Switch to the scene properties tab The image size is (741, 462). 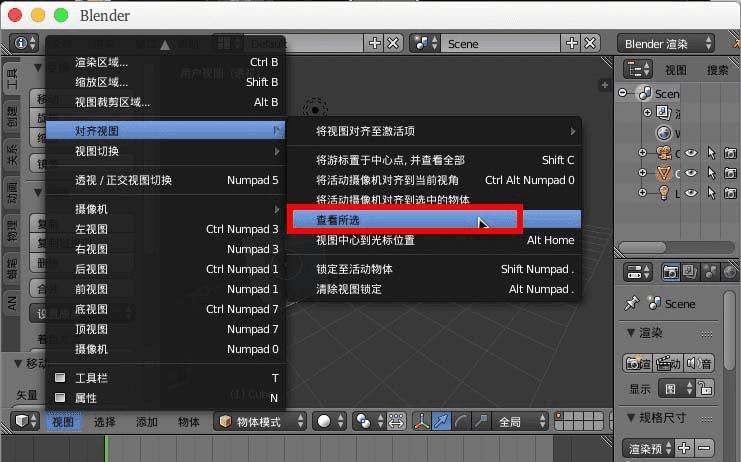pos(710,272)
